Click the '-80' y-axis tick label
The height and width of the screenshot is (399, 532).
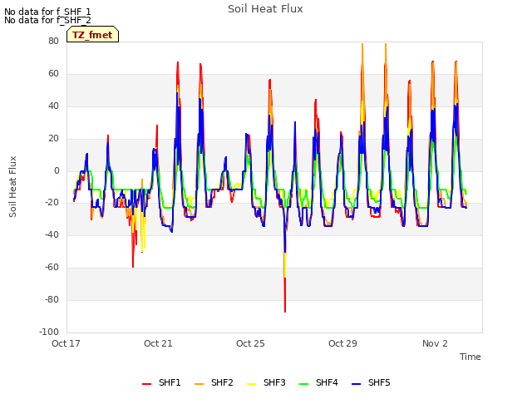[52, 299]
